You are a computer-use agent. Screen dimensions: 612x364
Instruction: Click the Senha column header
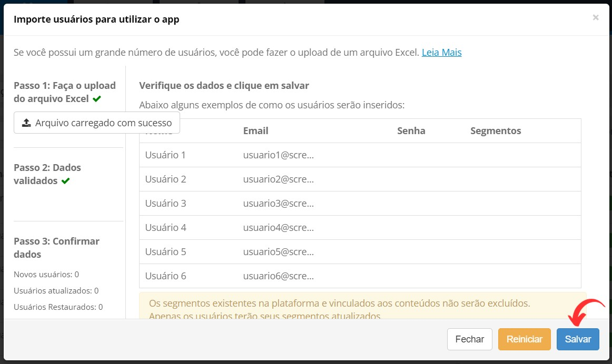pyautogui.click(x=411, y=130)
